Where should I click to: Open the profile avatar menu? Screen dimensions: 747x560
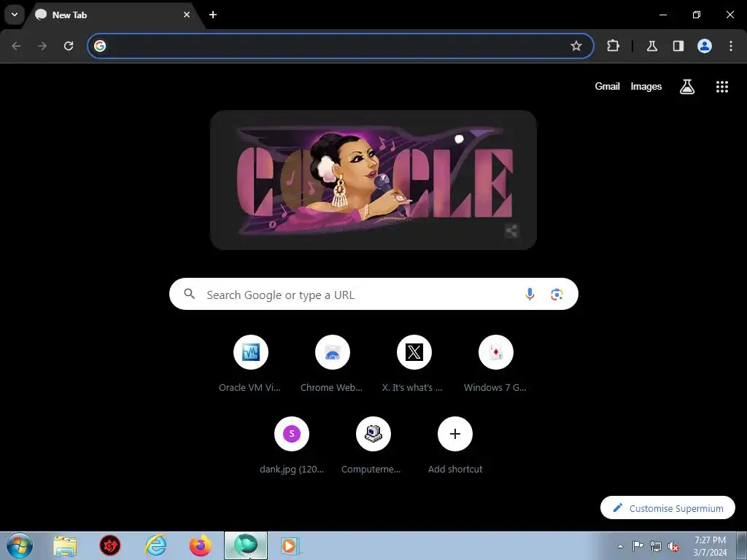[705, 46]
